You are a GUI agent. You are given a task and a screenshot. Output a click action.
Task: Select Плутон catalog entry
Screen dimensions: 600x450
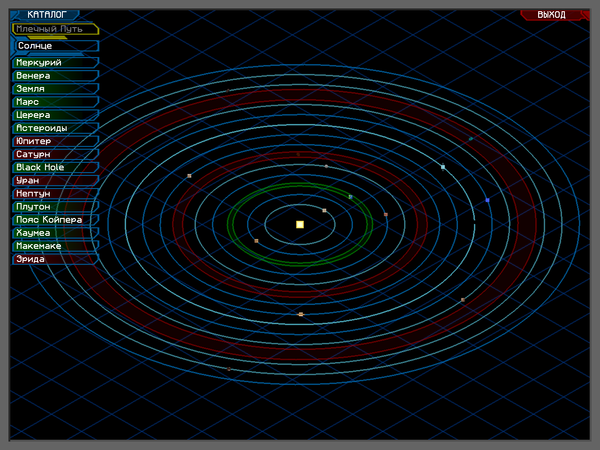tap(55, 206)
